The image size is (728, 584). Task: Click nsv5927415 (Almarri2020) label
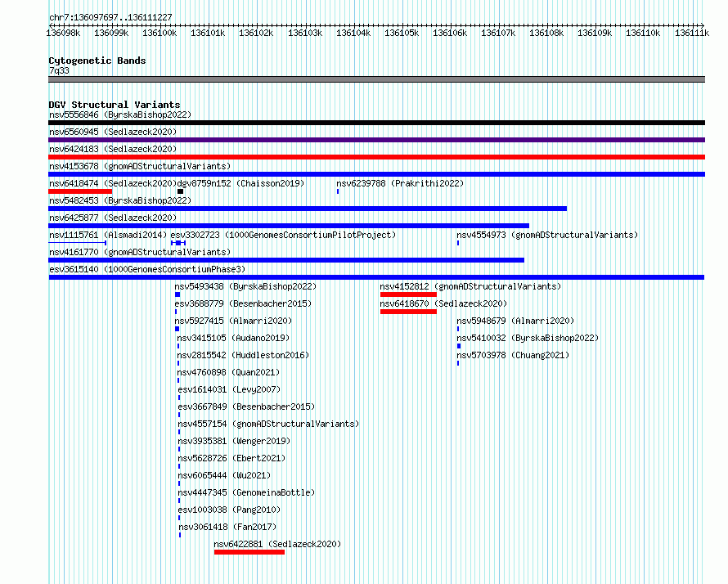tap(233, 321)
